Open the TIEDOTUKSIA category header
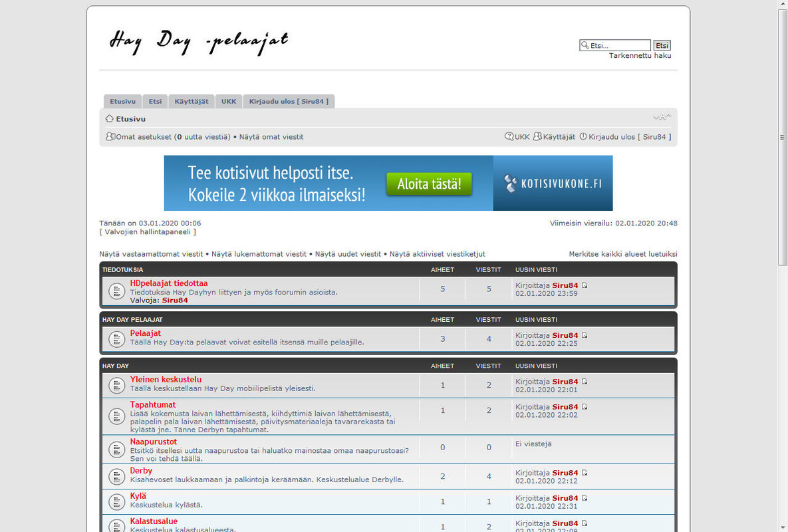This screenshot has height=532, width=788. 122,270
